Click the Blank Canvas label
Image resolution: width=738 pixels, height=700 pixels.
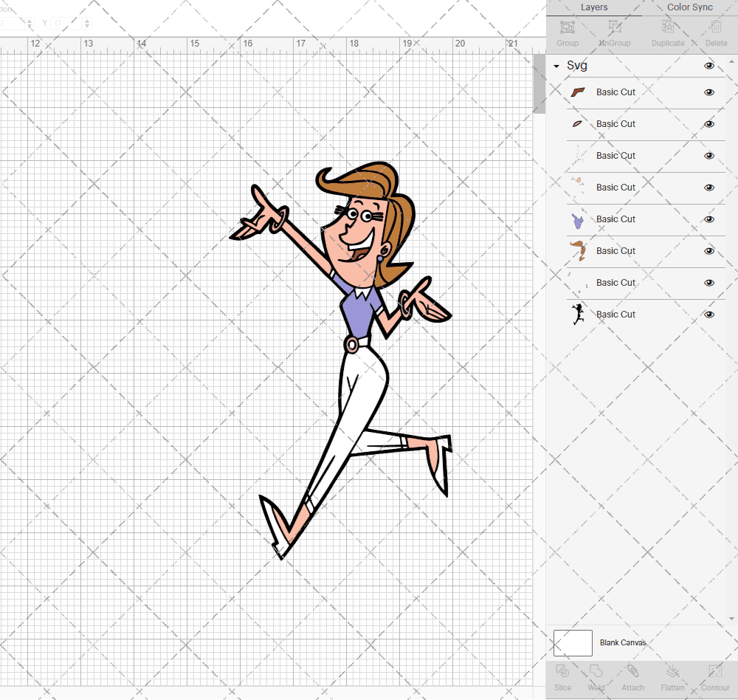pyautogui.click(x=623, y=642)
